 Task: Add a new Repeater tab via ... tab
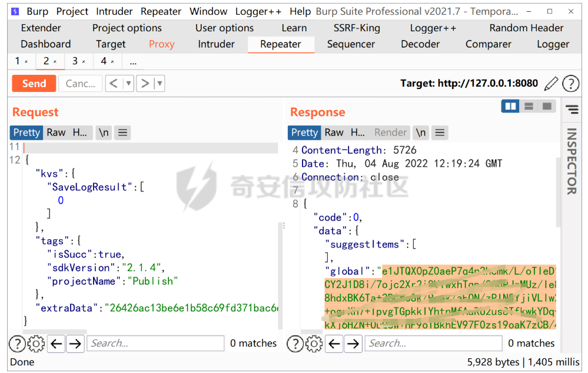(x=133, y=61)
